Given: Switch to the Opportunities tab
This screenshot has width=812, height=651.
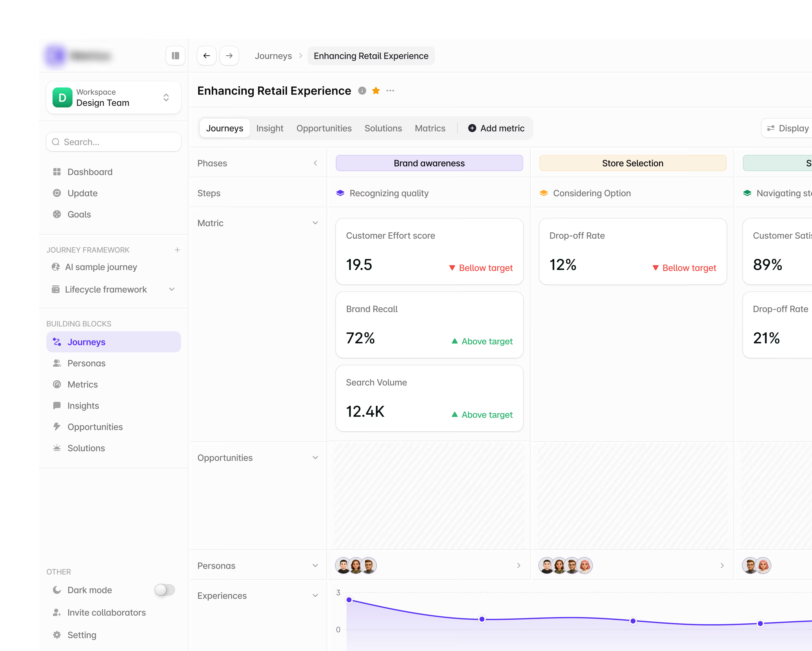Looking at the screenshot, I should click(x=324, y=128).
